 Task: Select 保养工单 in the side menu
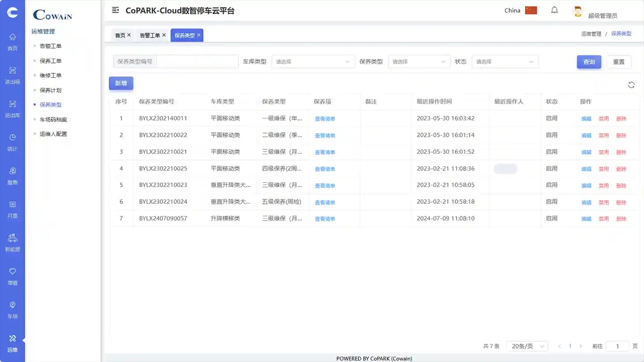(x=51, y=61)
